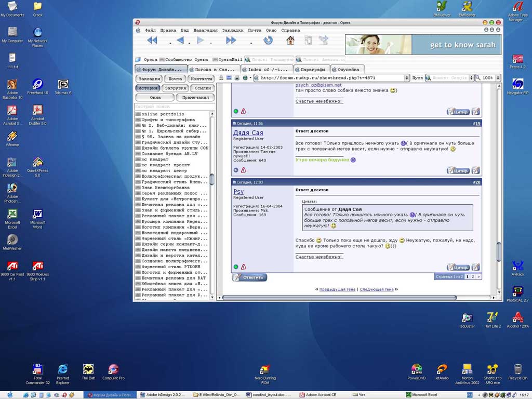Viewport: 532px width, 399px height.
Task: Open Microsoft Word desktop icon
Action: pyautogui.click(x=37, y=219)
